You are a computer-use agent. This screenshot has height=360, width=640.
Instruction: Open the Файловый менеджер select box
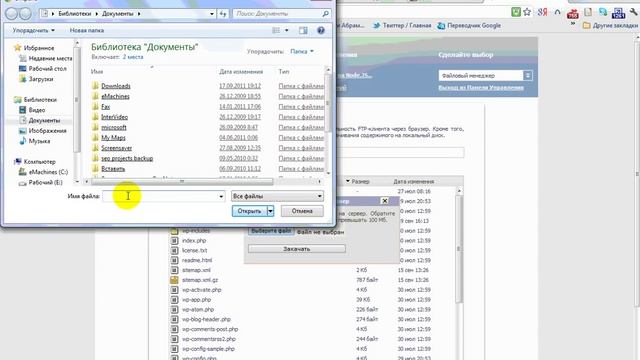485,76
